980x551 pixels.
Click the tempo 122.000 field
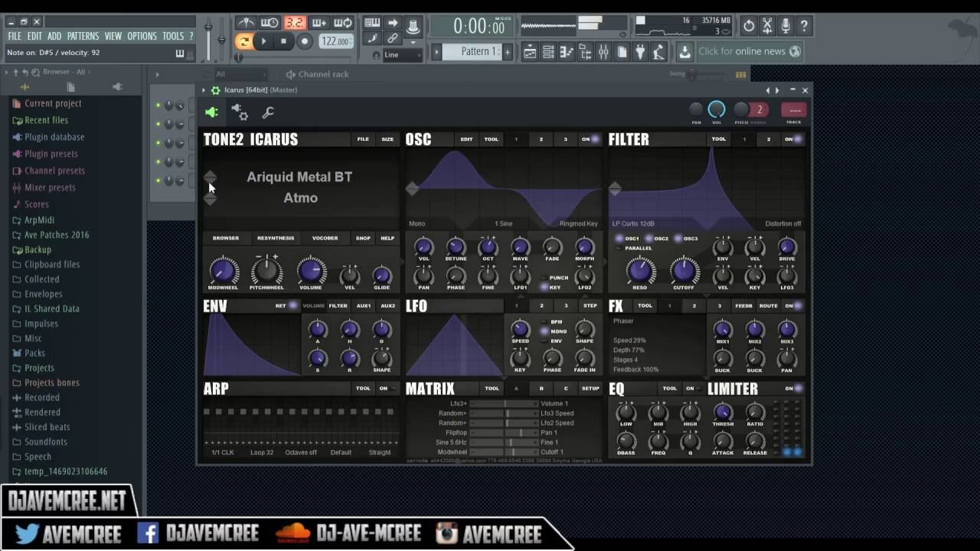[x=335, y=41]
